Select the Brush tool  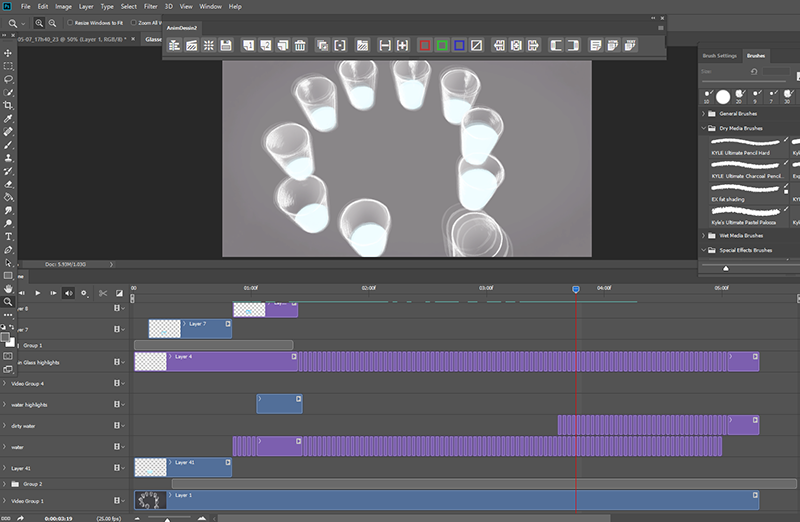click(8, 145)
